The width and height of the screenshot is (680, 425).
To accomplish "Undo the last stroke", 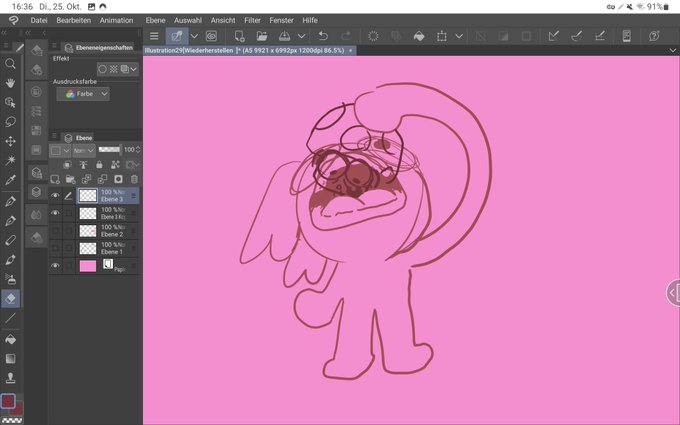I will (323, 36).
